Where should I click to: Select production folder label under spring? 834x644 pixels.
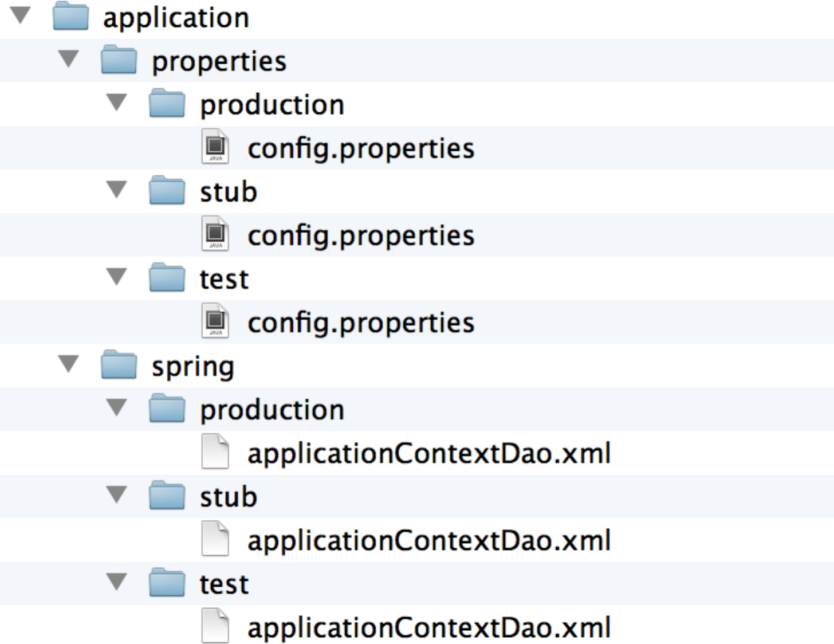272,410
